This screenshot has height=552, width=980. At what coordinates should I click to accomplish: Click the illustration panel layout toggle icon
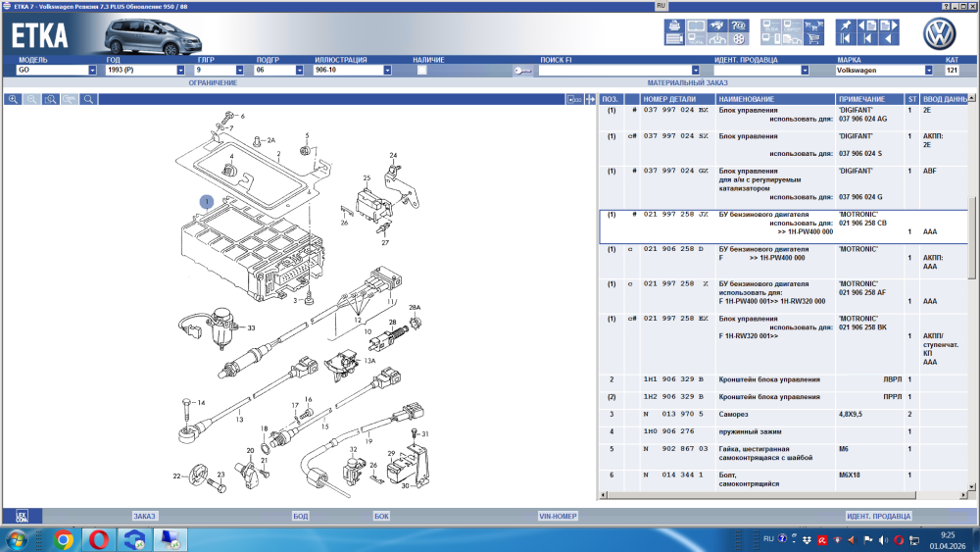pos(574,99)
